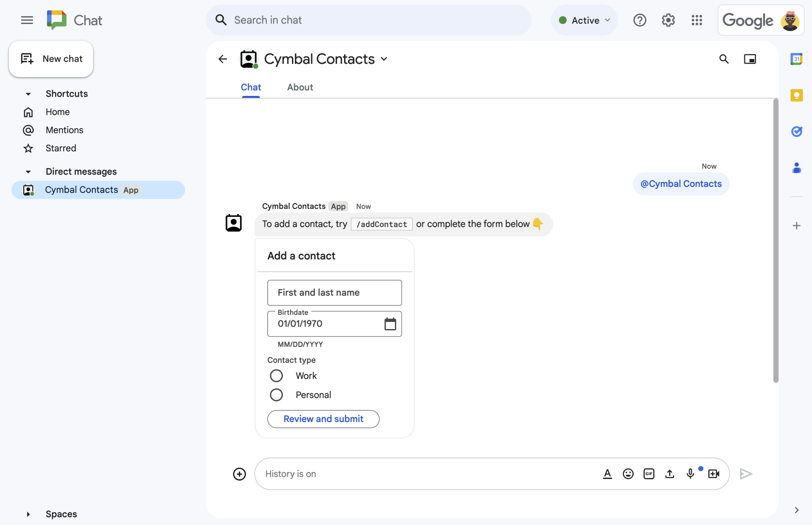Viewport: 812px width, 525px height.
Task: Click the First and last name input field
Action: 334,292
